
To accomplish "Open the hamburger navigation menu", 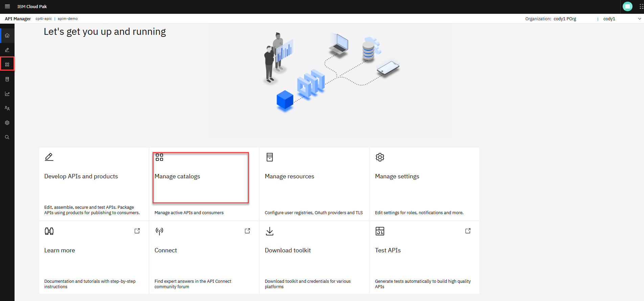I will 7,6.
